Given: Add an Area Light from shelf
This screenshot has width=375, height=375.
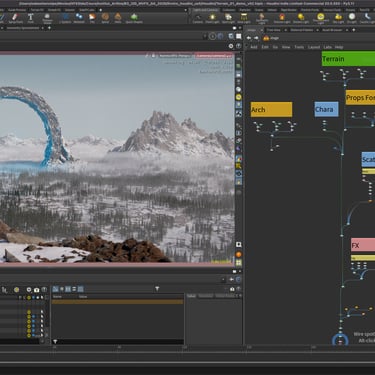Looking at the screenshot, I should coord(244,18).
